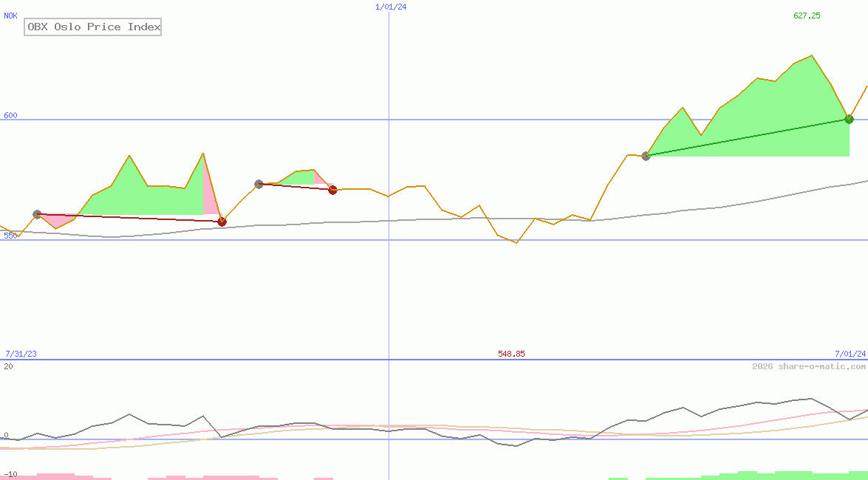Click the 7/31/23 start date label
868x480 pixels.
[21, 353]
